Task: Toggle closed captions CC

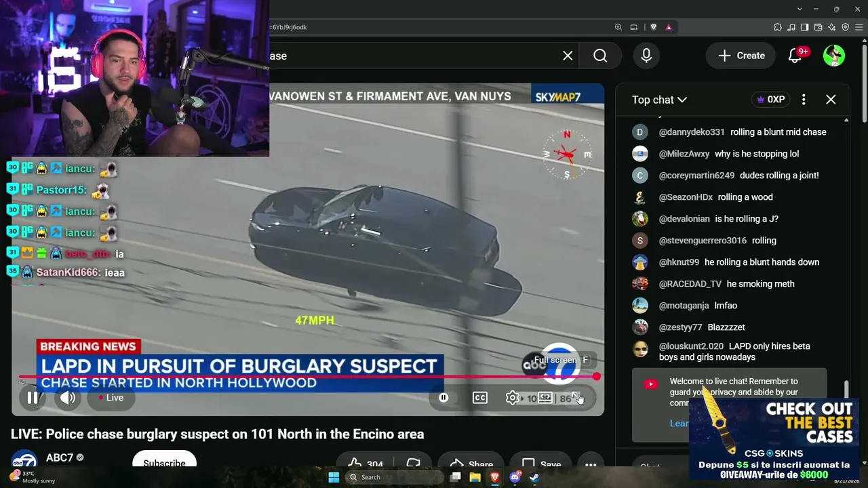Action: tap(480, 398)
